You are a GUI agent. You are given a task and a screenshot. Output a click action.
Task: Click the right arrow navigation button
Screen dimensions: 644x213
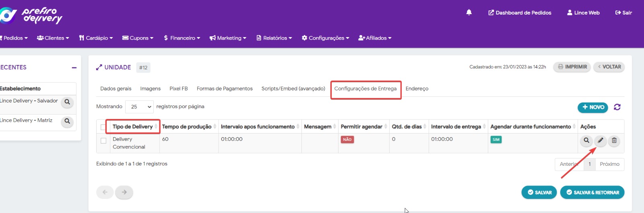124,192
